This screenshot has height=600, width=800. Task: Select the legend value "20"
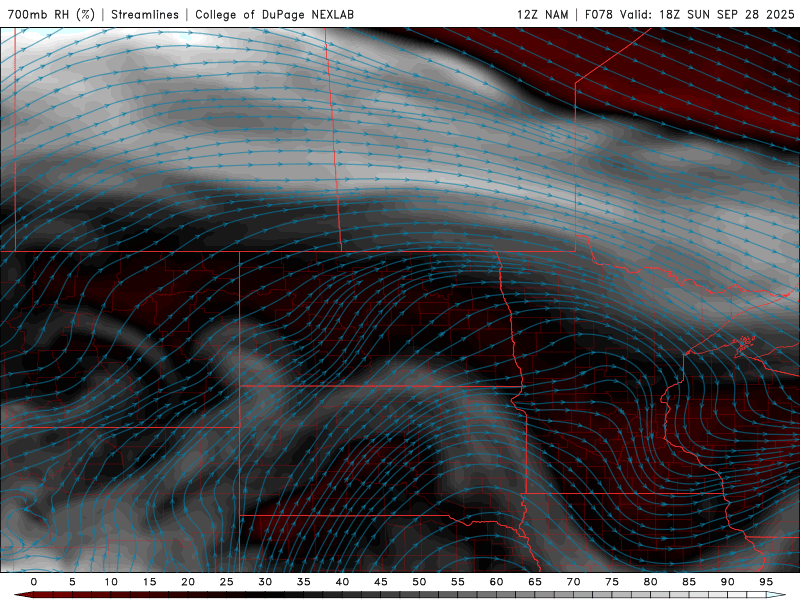(x=188, y=582)
